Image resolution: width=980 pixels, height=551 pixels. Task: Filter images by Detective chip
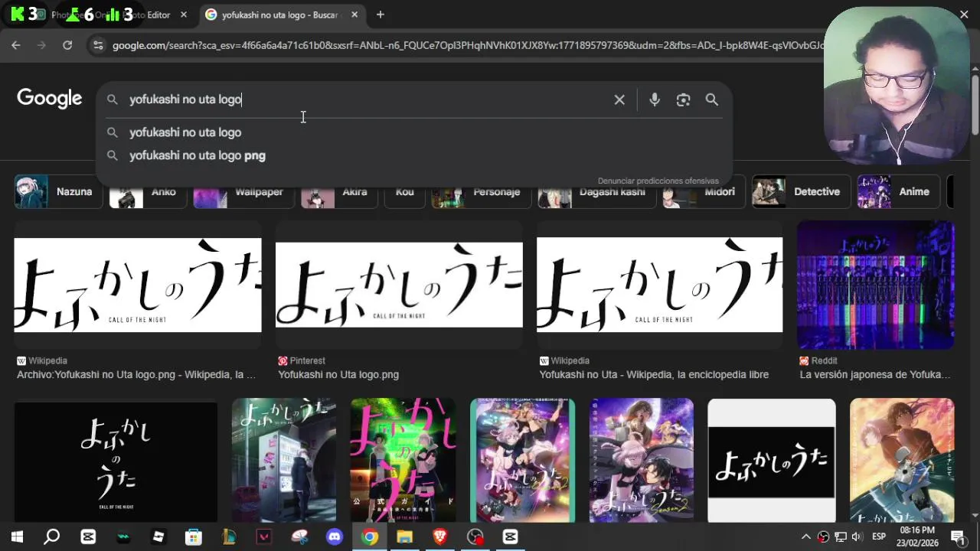click(x=801, y=191)
